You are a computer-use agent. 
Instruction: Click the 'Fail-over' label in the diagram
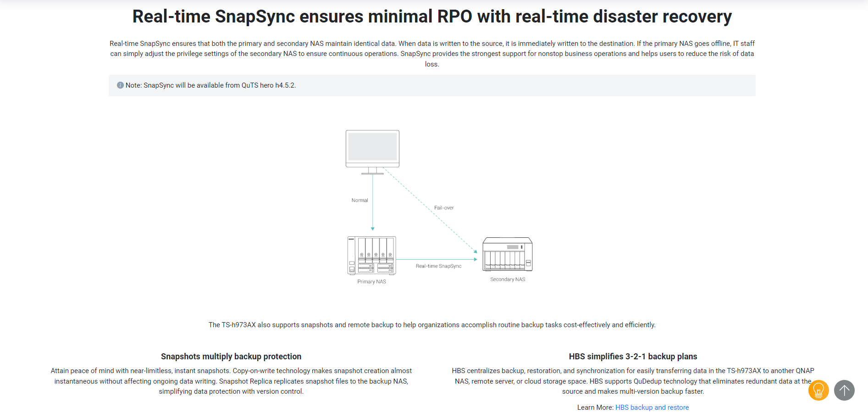(x=444, y=208)
